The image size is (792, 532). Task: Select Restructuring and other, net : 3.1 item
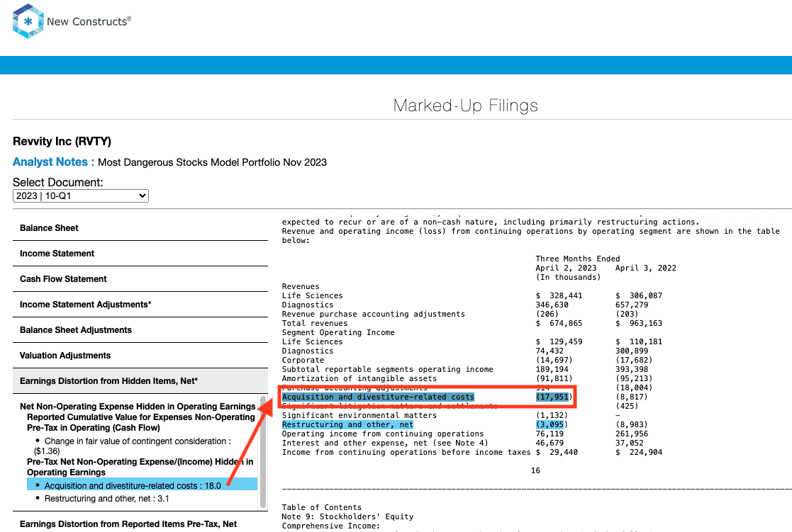(106, 499)
